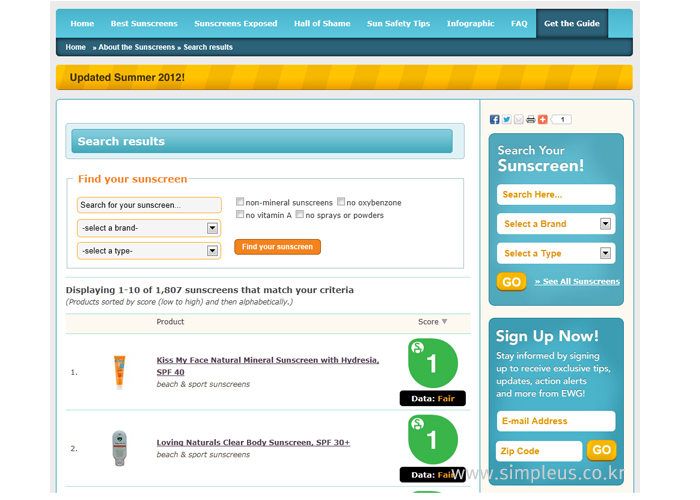Image resolution: width=700 pixels, height=500 pixels.
Task: Click the E-mail Address field
Action: 556,421
